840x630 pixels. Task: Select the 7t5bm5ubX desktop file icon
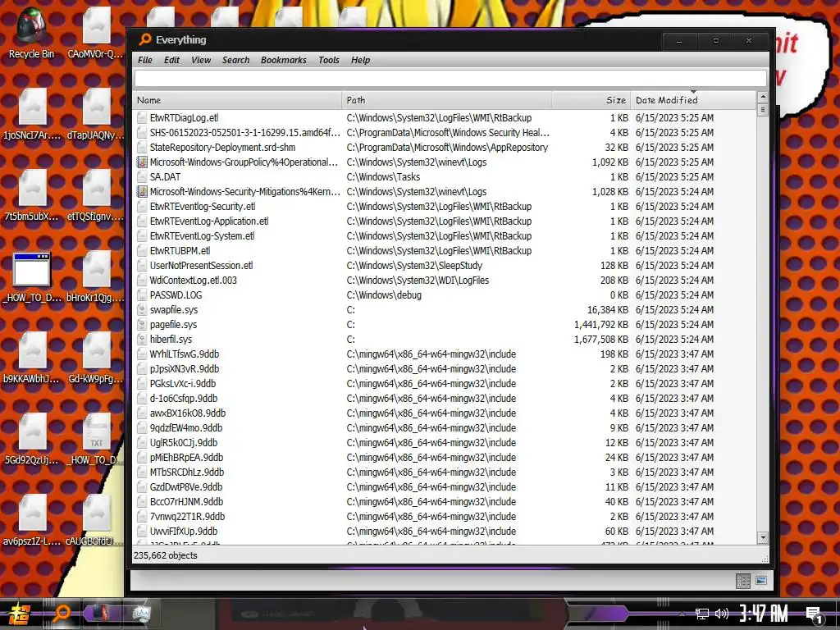coord(32,195)
